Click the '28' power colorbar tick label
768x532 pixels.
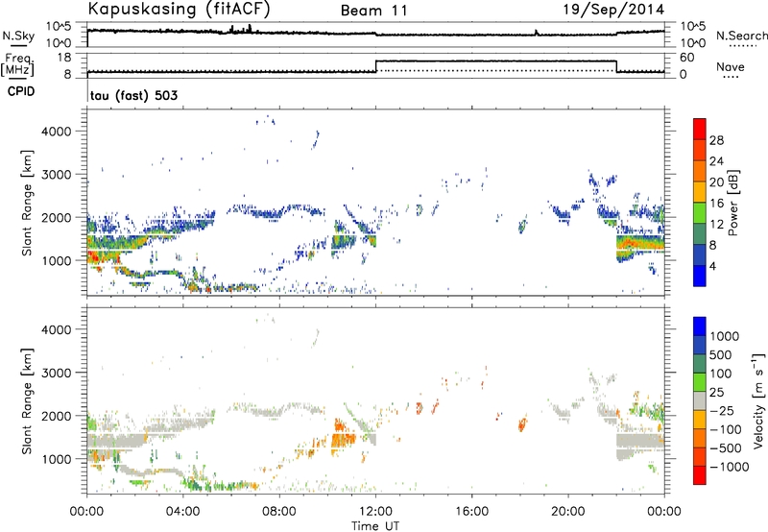click(x=716, y=140)
